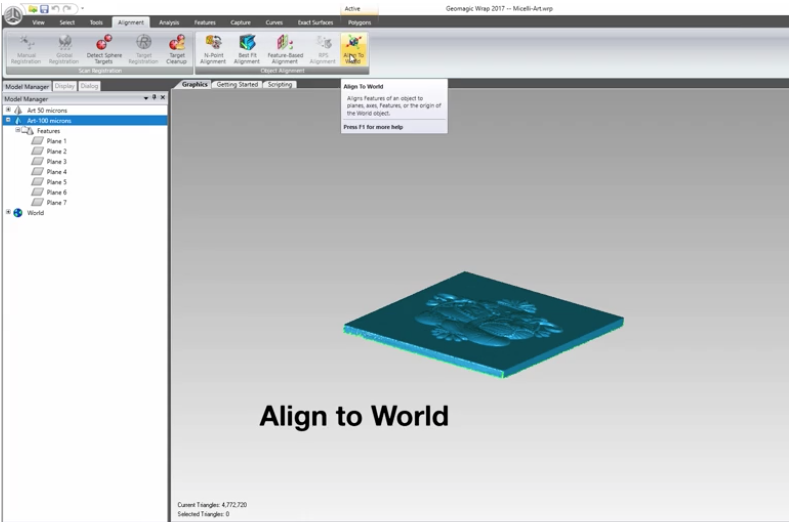The image size is (789, 522).
Task: Select Plane 5 in the tree
Action: [56, 182]
